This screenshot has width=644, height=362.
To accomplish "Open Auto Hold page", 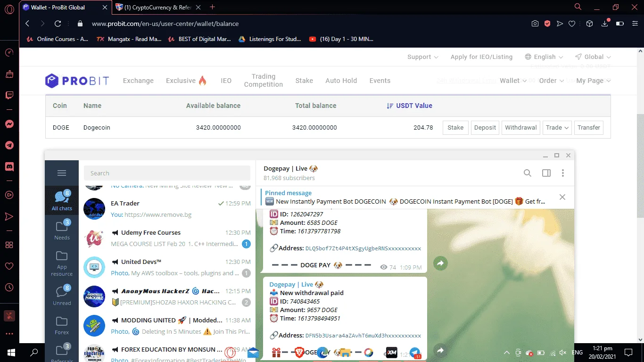I will click(x=341, y=81).
